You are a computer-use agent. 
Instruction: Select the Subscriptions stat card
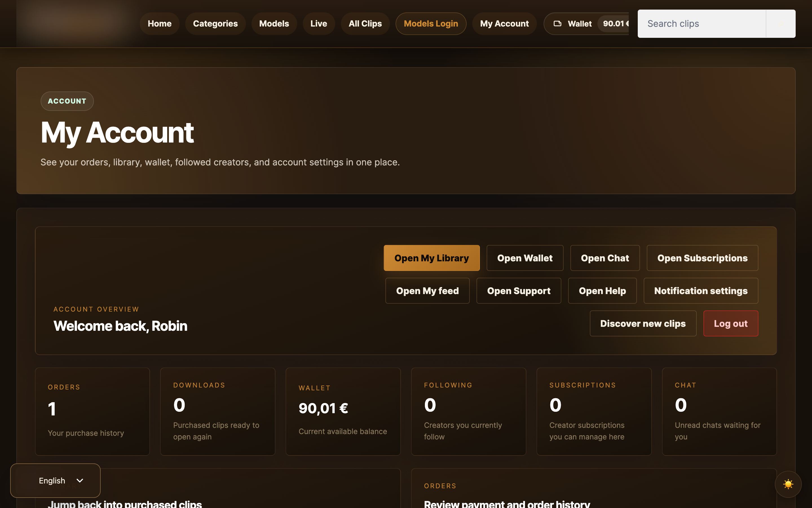click(594, 411)
